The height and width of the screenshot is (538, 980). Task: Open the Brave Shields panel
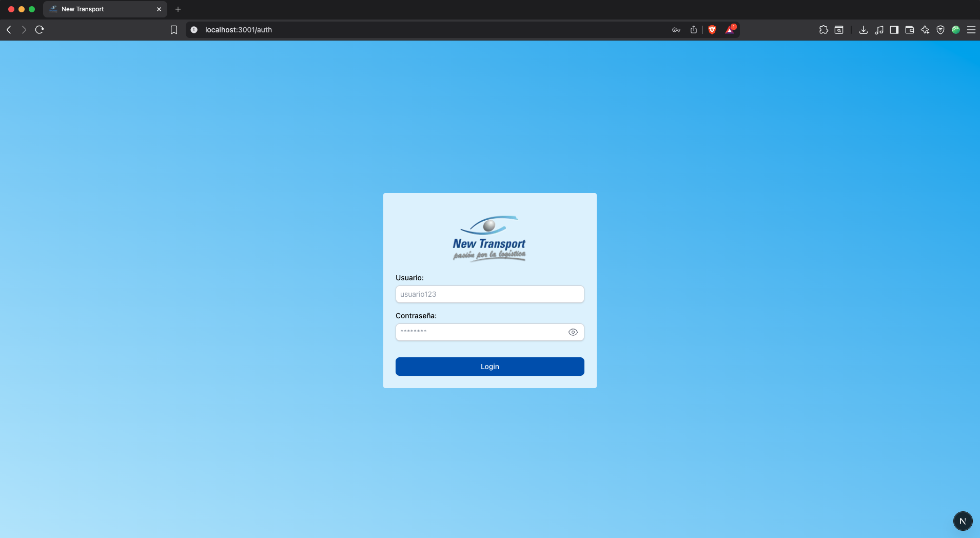pos(712,30)
